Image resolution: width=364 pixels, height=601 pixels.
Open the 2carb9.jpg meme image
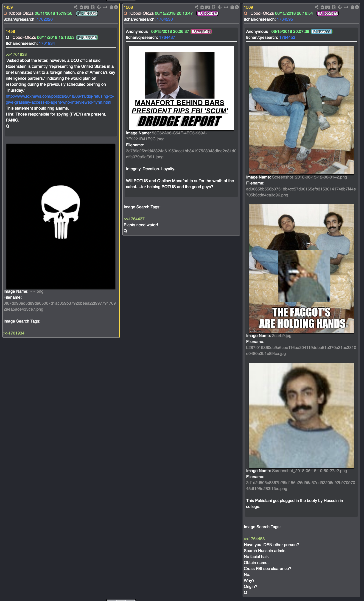301,269
